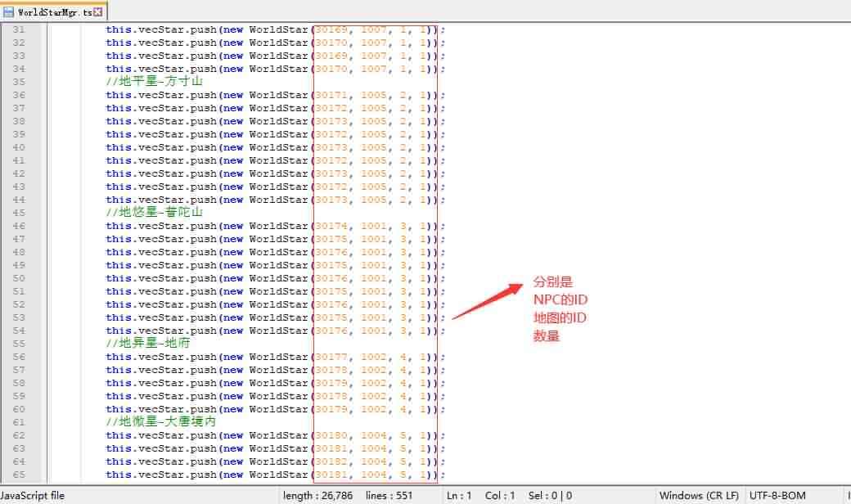Switch to the WorldStarMgr.ts tab
Screen dimensions: 851x504
pos(54,12)
